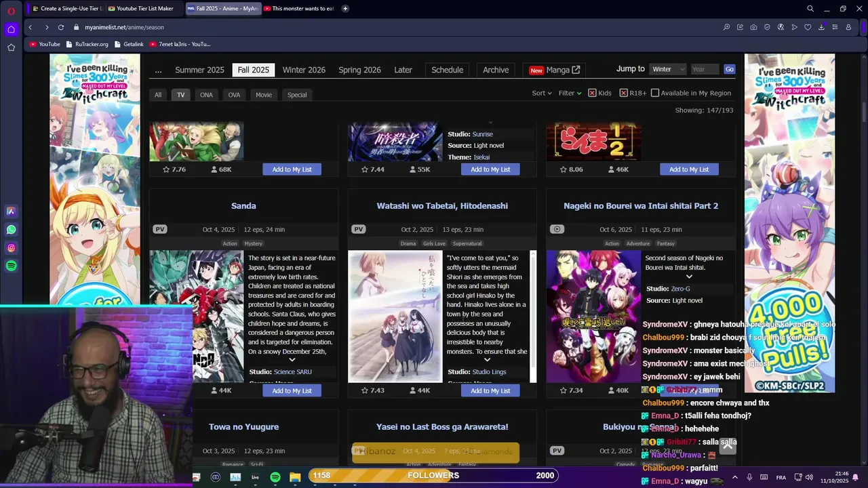Open the ad blocker shield icon
This screenshot has width=868, height=488.
tap(767, 27)
